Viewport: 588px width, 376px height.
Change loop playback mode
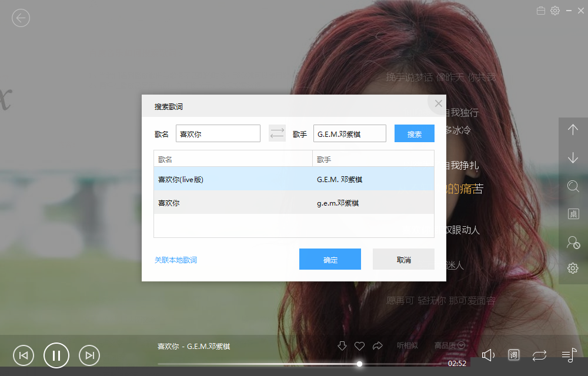pos(539,355)
